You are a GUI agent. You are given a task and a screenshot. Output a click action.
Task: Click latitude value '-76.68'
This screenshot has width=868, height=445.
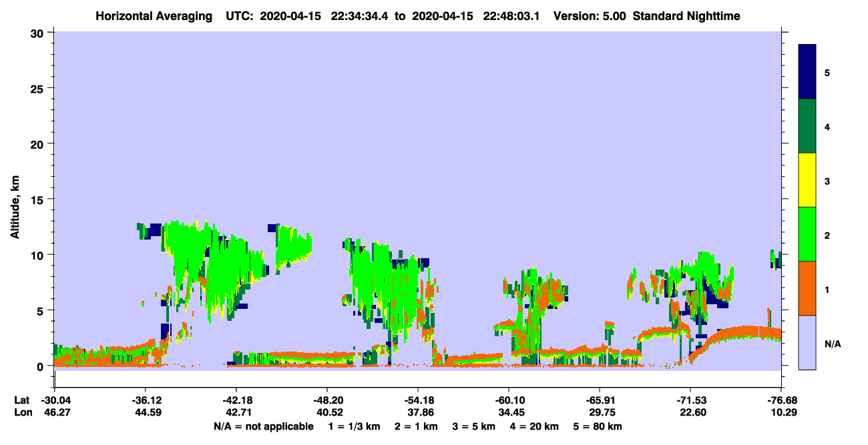781,400
